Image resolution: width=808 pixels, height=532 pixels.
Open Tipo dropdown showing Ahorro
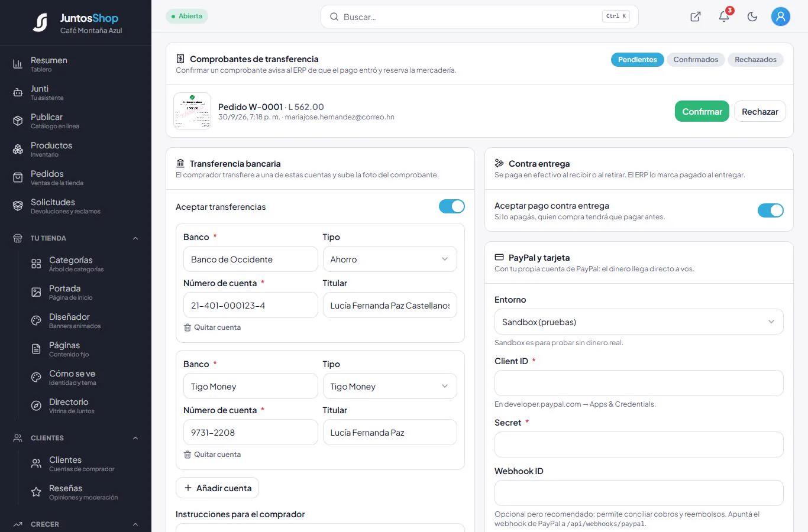coord(390,259)
